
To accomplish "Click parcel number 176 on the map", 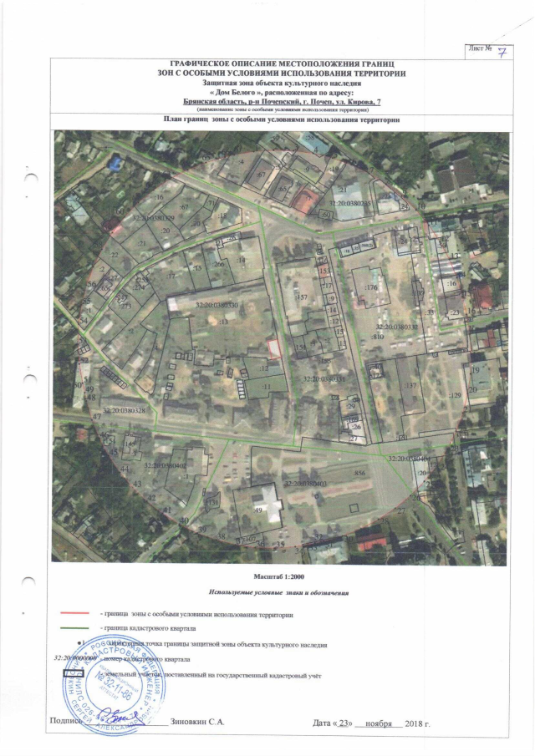I will coord(372,289).
